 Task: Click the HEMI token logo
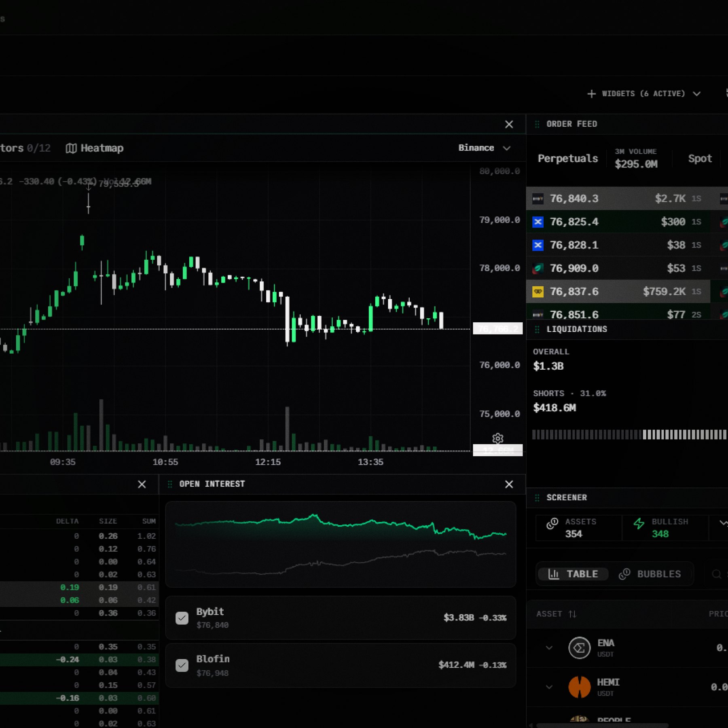[x=580, y=687]
